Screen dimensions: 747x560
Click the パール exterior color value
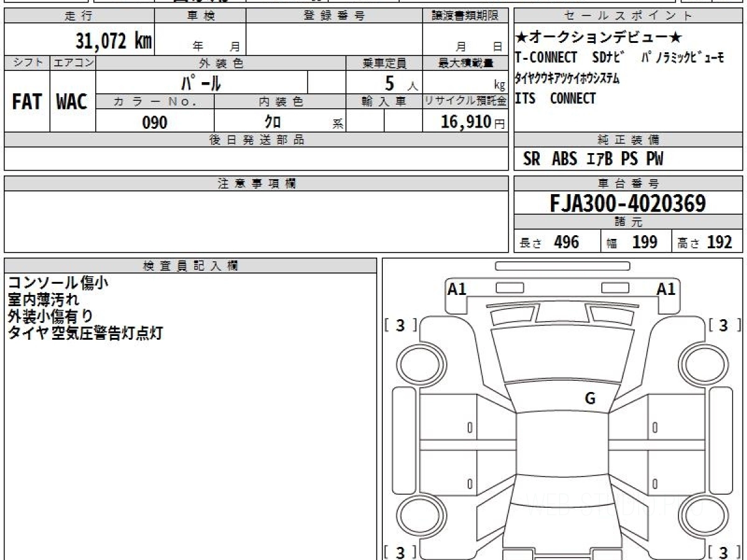[201, 82]
